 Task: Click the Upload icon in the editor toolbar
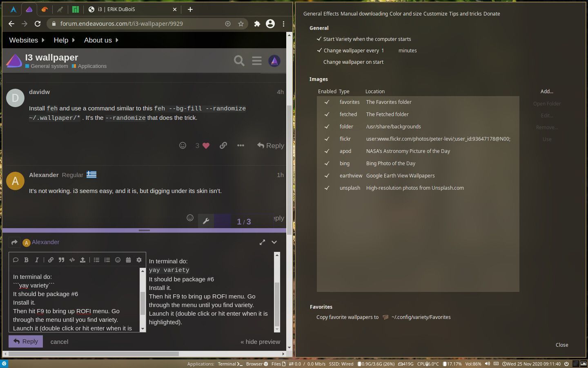tap(82, 260)
